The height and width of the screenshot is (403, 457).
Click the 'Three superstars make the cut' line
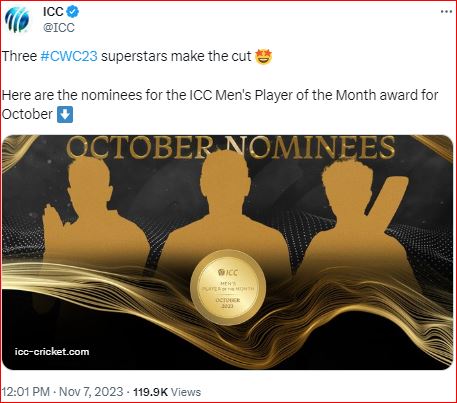137,56
